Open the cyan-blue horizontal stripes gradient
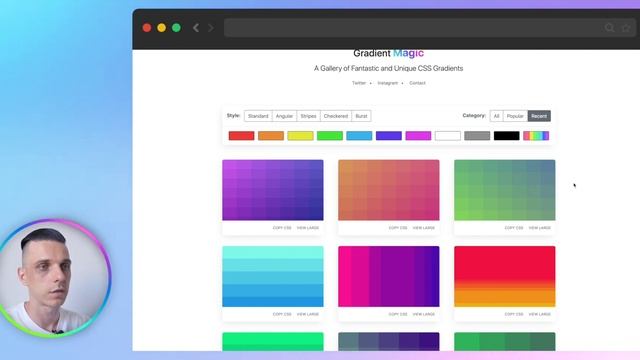 coord(273,276)
